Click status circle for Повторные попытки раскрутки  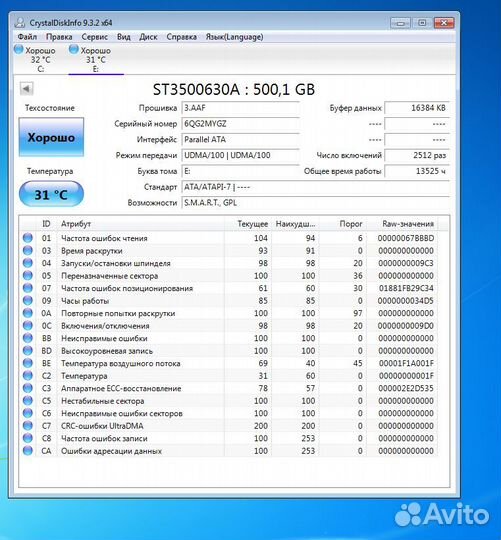click(x=28, y=313)
